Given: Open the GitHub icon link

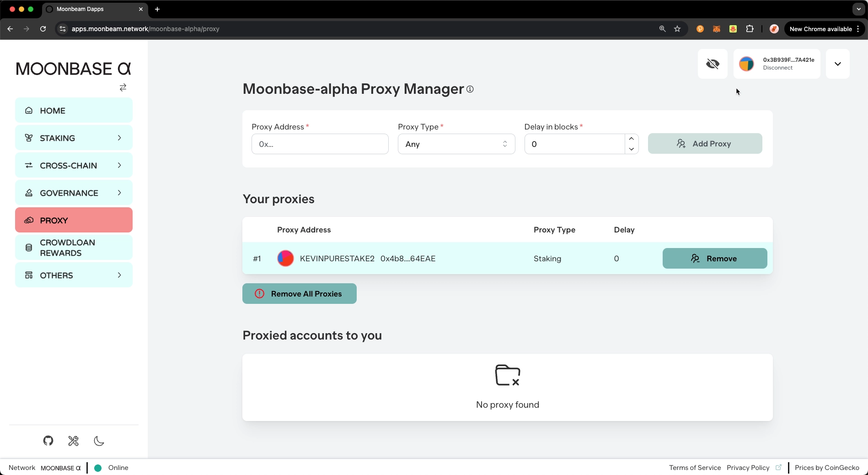Looking at the screenshot, I should coord(48,441).
